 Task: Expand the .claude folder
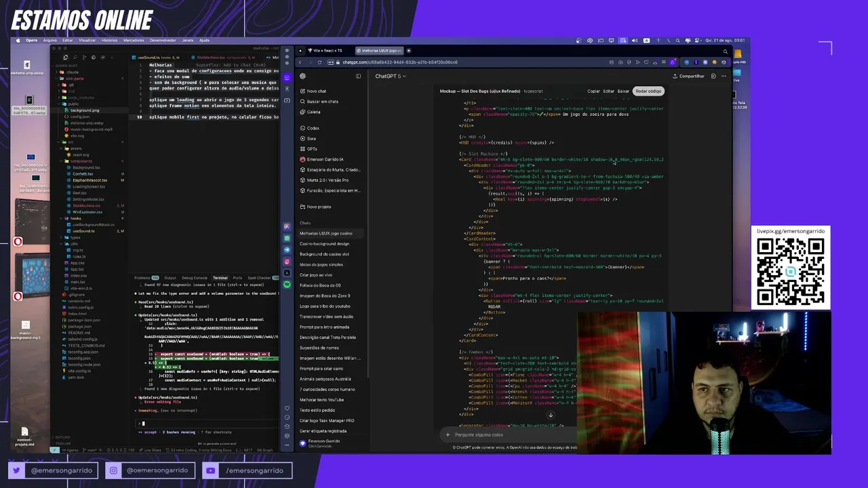click(56, 72)
